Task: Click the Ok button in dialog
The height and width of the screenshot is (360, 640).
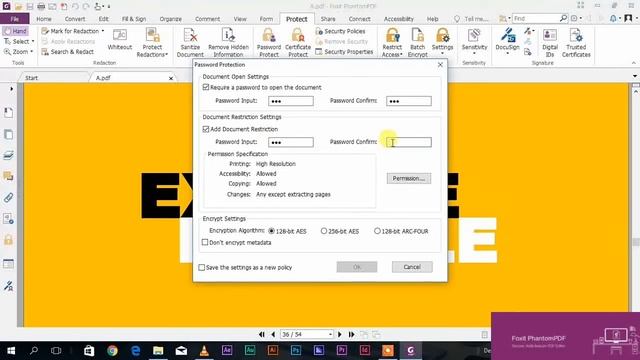Action: pyautogui.click(x=357, y=267)
